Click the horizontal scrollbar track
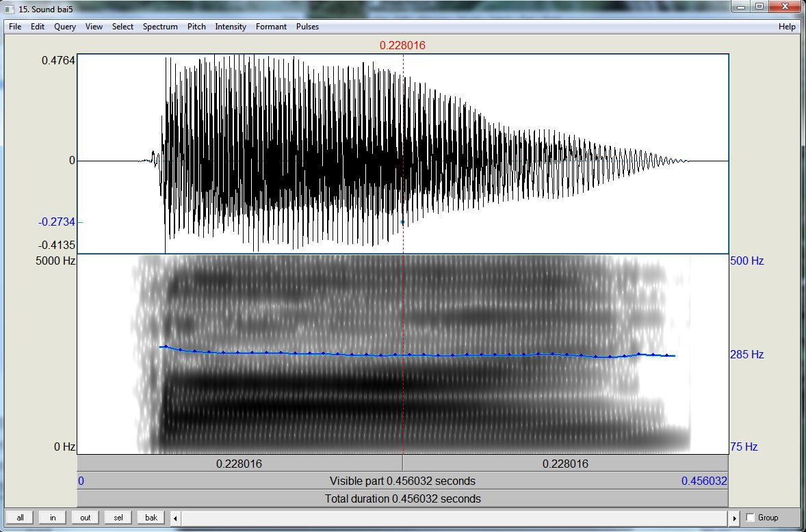The image size is (806, 532). click(x=455, y=518)
